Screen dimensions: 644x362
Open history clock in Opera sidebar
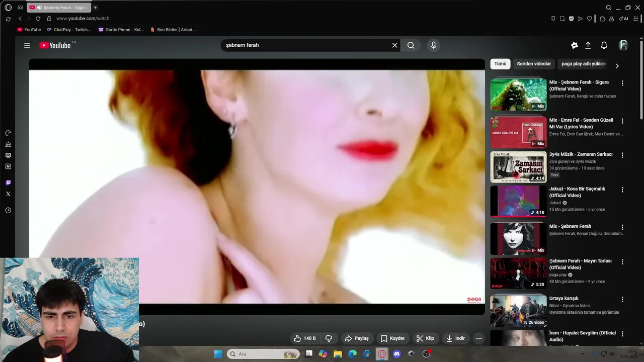tap(8, 211)
